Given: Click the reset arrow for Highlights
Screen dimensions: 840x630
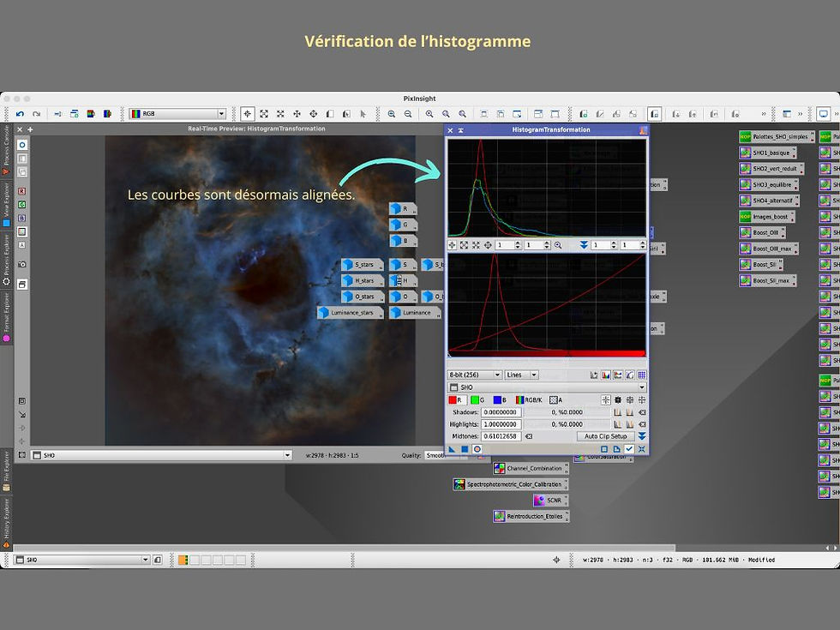Looking at the screenshot, I should click(642, 424).
